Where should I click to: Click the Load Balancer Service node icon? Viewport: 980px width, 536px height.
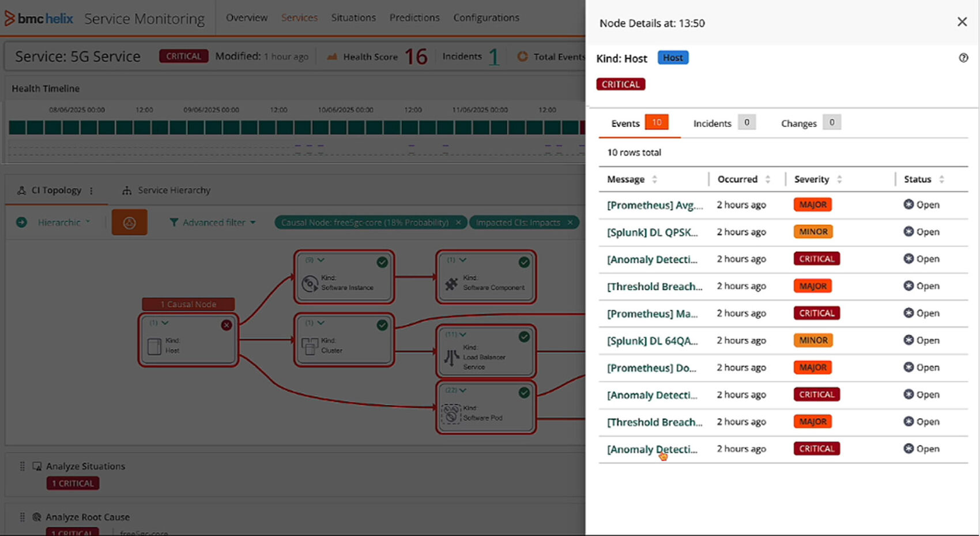451,358
